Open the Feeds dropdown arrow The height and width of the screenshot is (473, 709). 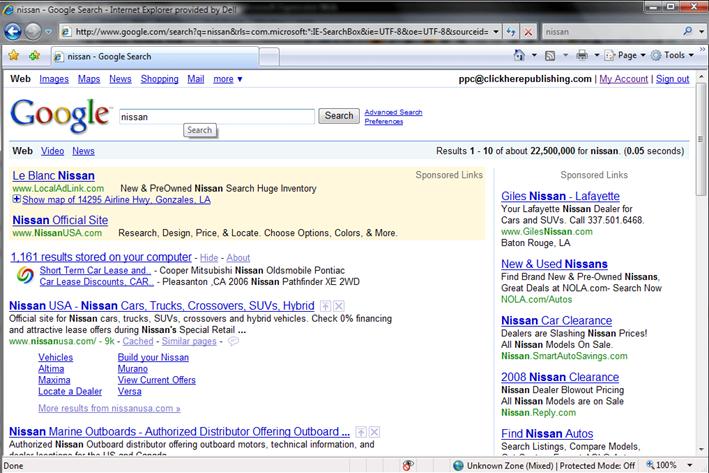pyautogui.click(x=565, y=55)
